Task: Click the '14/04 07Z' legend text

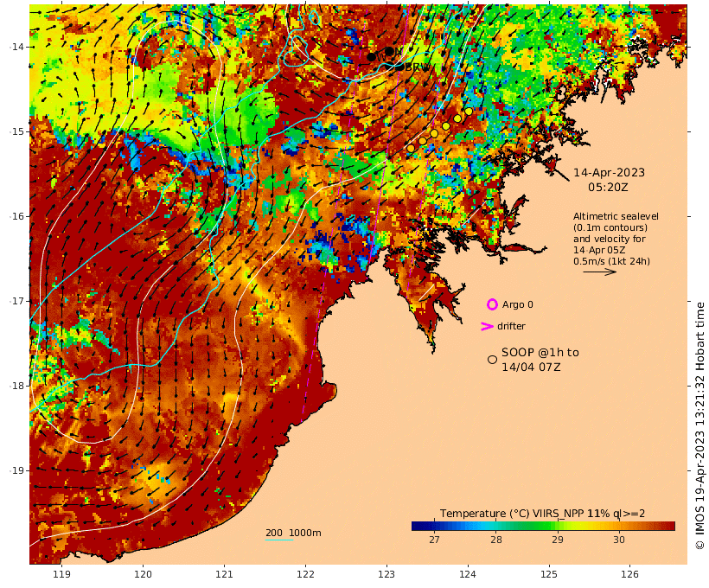Action: click(531, 367)
